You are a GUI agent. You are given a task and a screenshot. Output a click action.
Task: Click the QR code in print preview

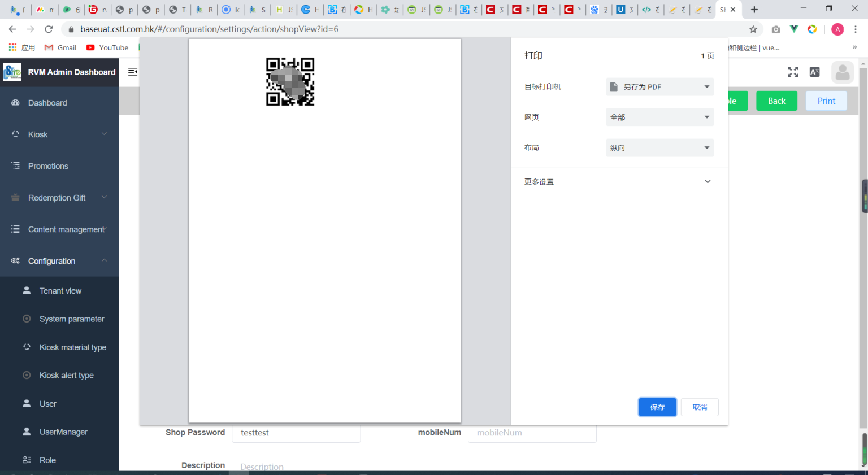(290, 82)
